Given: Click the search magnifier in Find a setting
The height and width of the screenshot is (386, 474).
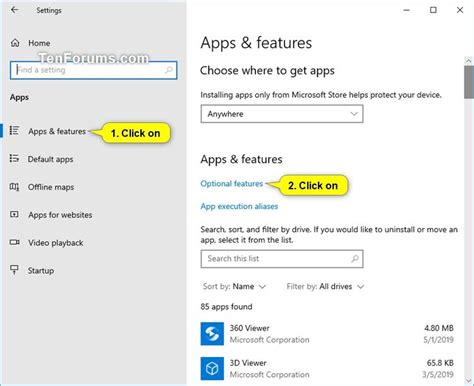Looking at the screenshot, I should 169,70.
